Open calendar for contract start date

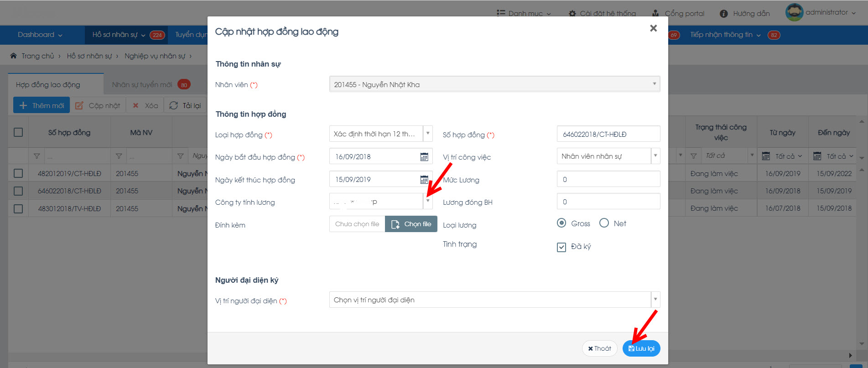click(x=424, y=157)
